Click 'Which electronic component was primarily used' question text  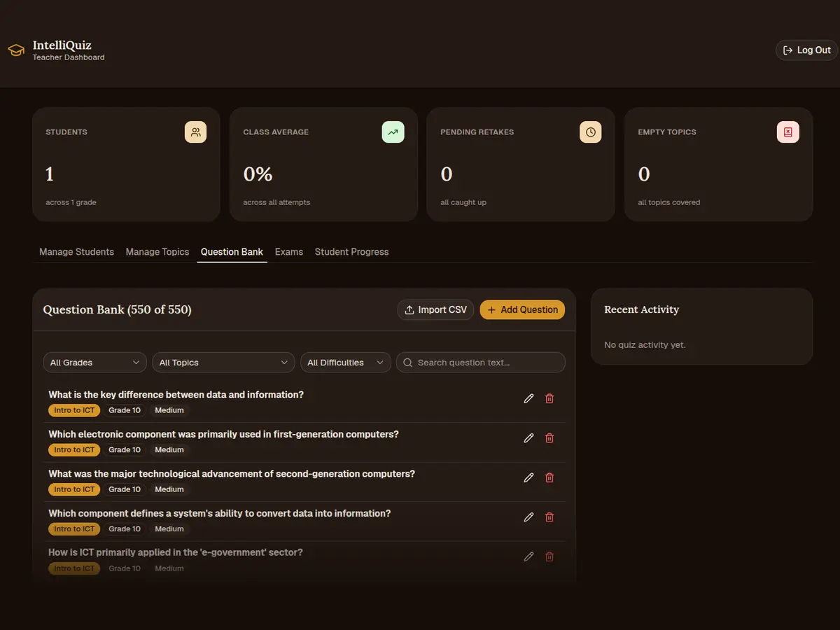coord(223,434)
